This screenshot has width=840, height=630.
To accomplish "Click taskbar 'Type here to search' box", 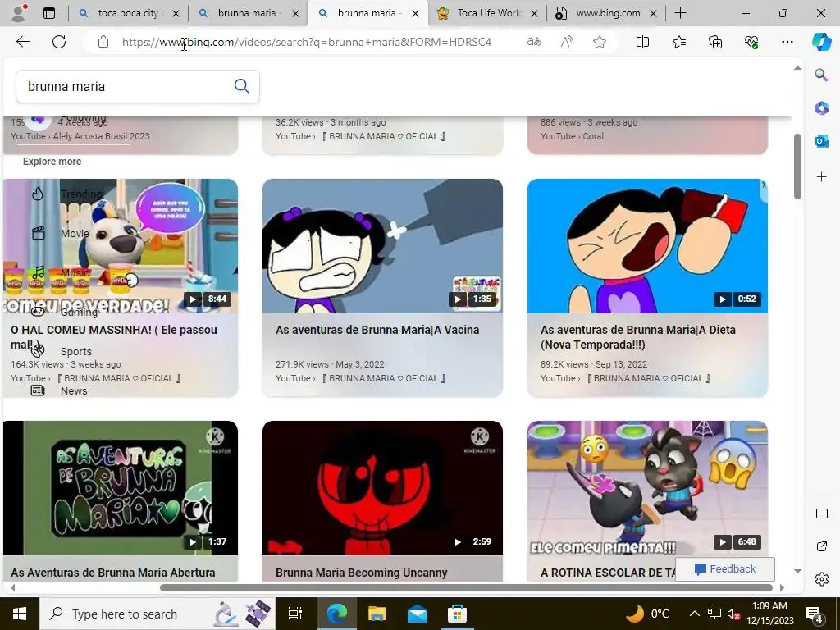I will [157, 614].
